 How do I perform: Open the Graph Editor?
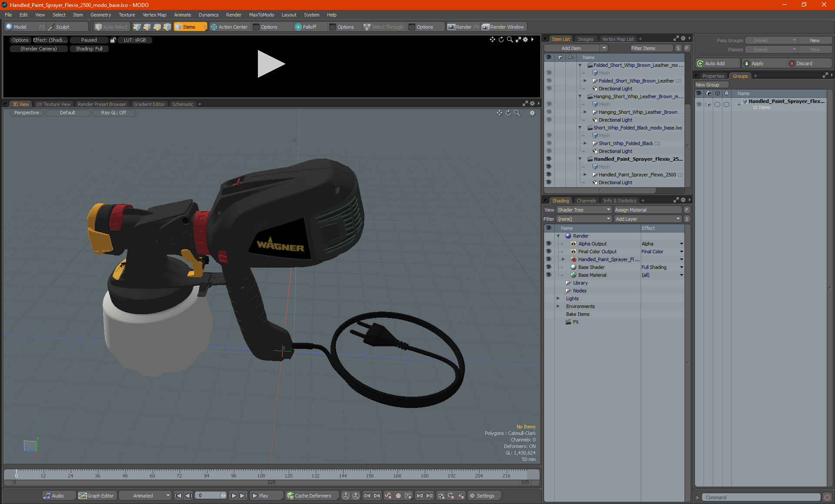96,496
